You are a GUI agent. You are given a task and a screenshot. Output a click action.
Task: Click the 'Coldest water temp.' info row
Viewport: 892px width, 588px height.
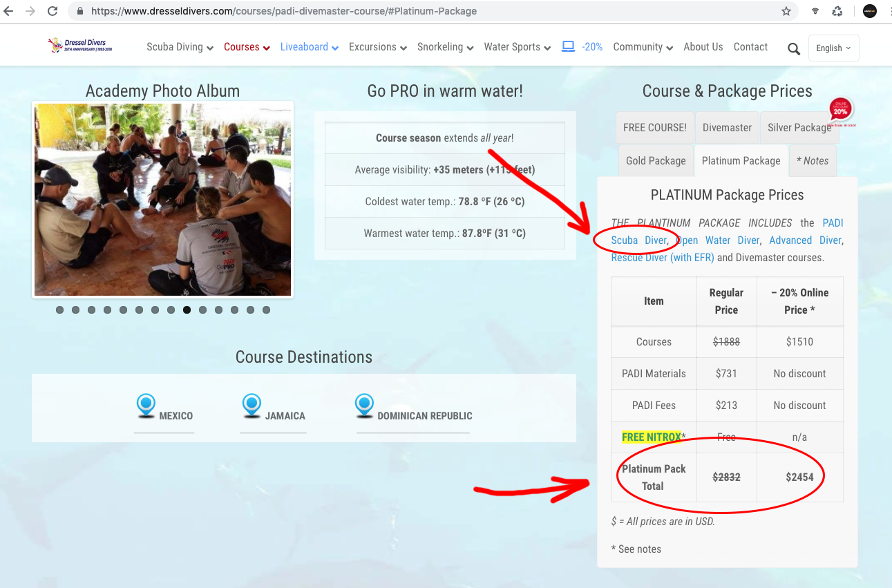445,202
